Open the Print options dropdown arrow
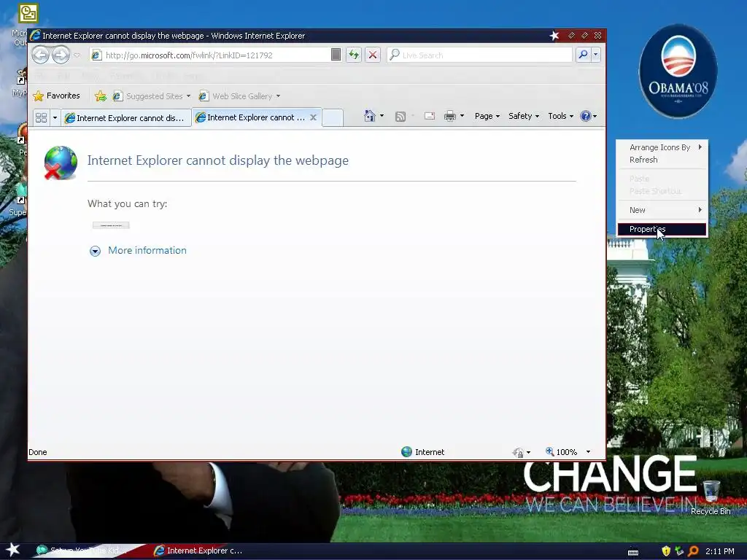 462,116
